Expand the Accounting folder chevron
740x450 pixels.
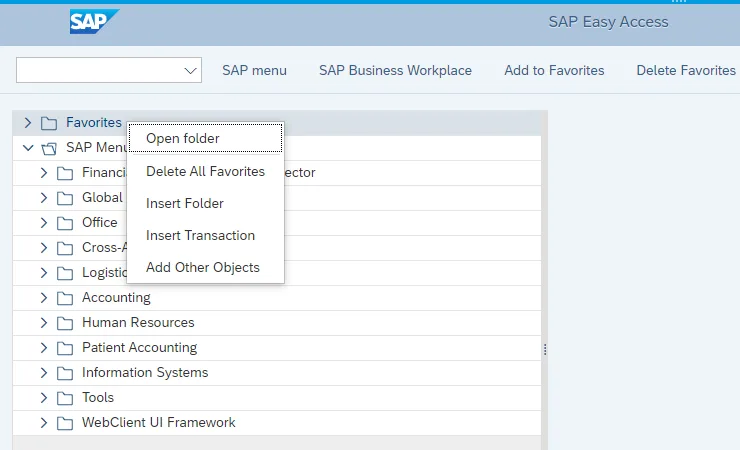coord(44,298)
